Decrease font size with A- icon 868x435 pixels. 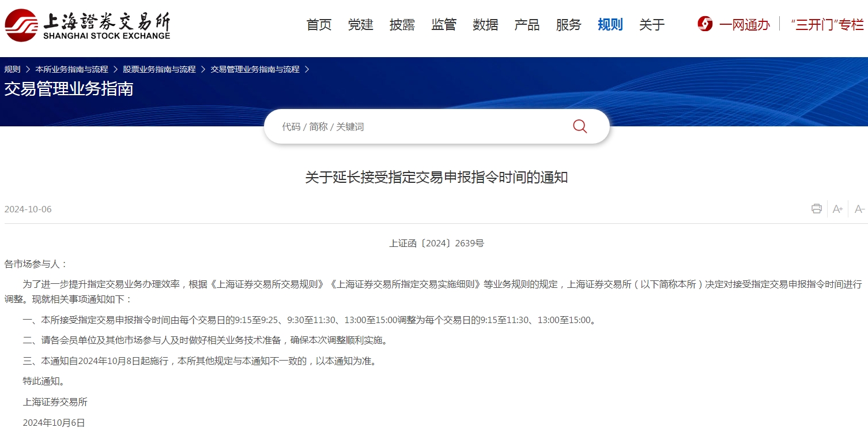coord(859,209)
